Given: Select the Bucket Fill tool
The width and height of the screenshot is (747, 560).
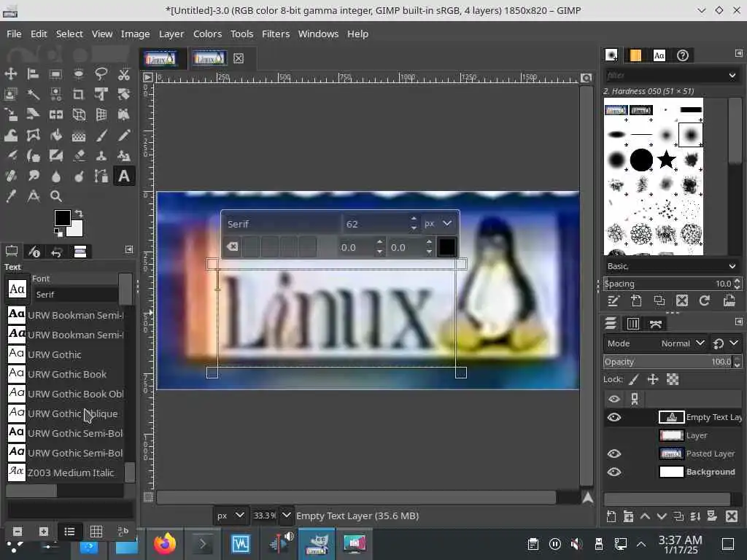Looking at the screenshot, I should click(x=55, y=136).
